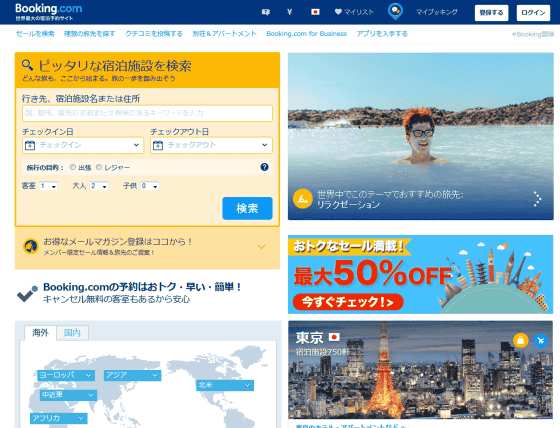Select the レジャー radio button
This screenshot has height=428, width=560.
point(99,167)
